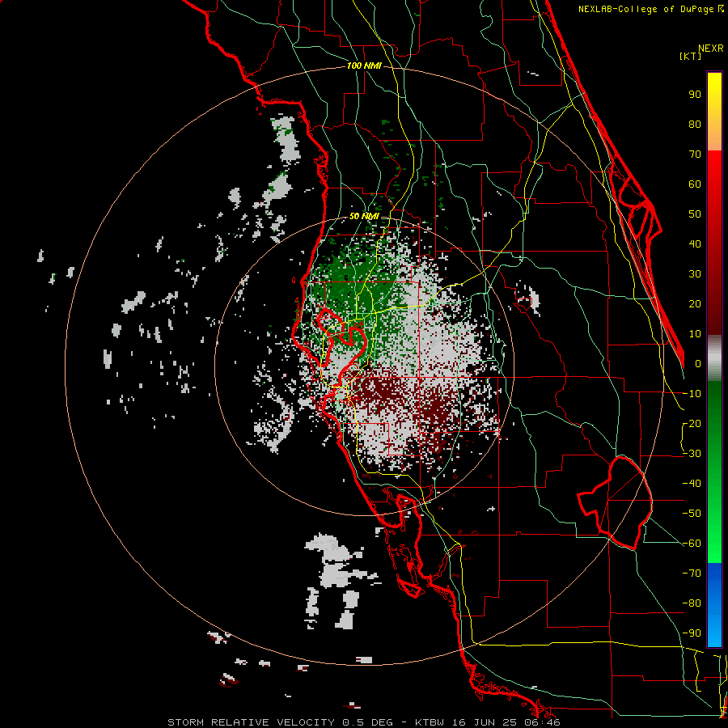Click the [KT] units label

click(x=691, y=56)
